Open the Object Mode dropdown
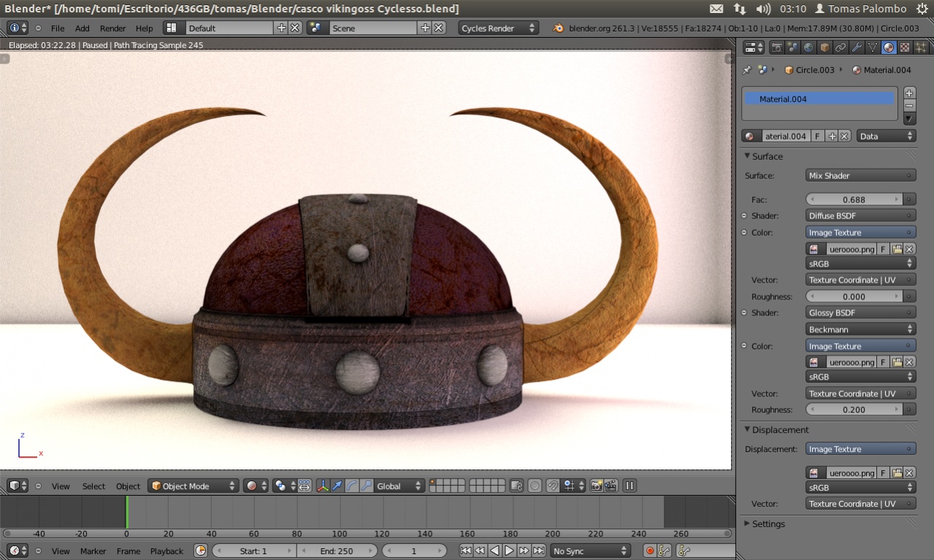The width and height of the screenshot is (934, 560). click(x=194, y=486)
